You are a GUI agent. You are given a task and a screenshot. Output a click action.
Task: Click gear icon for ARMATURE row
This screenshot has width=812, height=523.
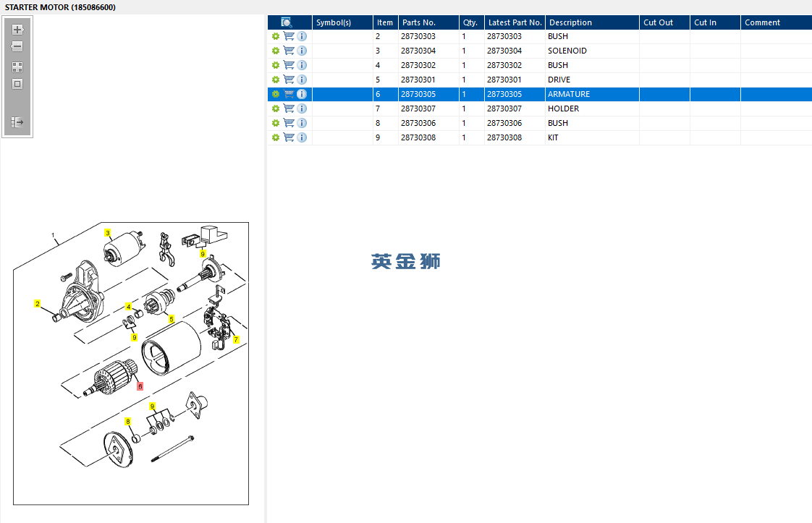pos(276,94)
